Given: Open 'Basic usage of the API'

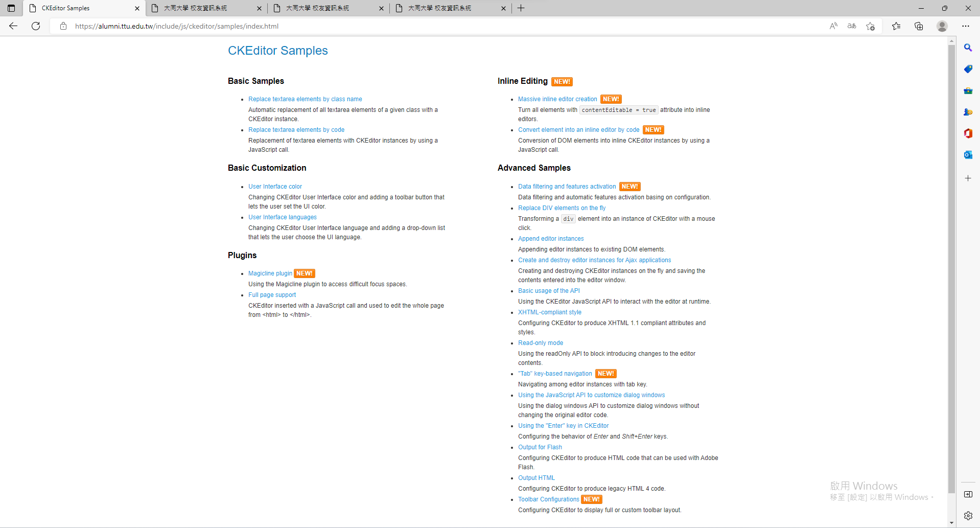Looking at the screenshot, I should [x=549, y=291].
